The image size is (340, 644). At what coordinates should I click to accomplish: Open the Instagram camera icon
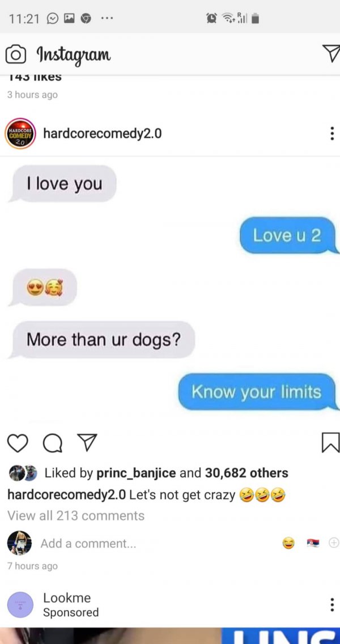pyautogui.click(x=16, y=55)
